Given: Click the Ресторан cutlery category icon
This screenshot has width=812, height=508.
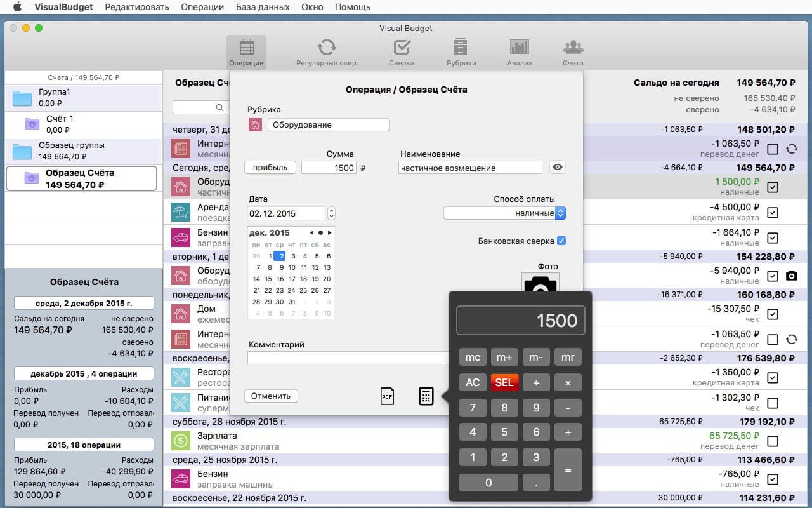Looking at the screenshot, I should pos(181,377).
